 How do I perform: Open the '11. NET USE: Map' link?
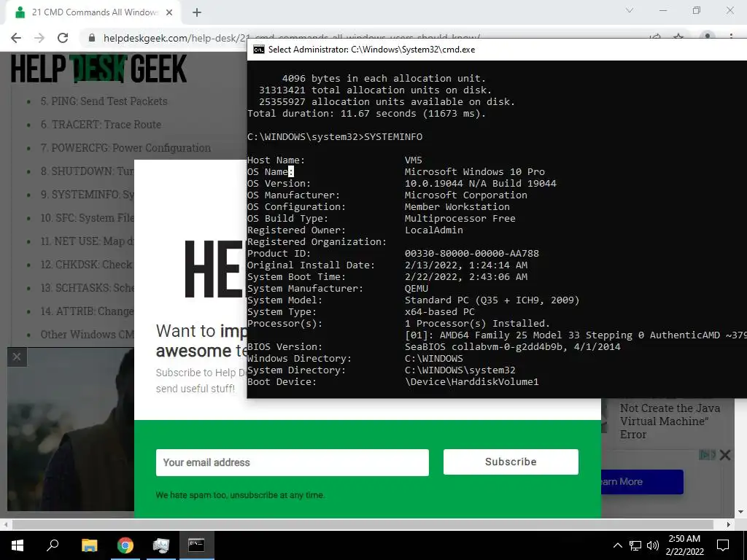88,241
